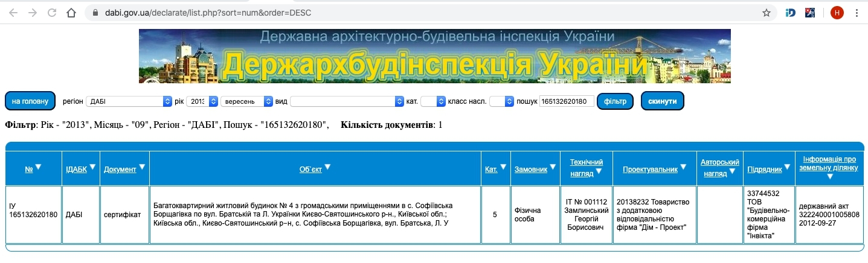Image resolution: width=868 pixels, height=263 pixels.
Task: Apply filter with фільтр button
Action: (x=615, y=101)
